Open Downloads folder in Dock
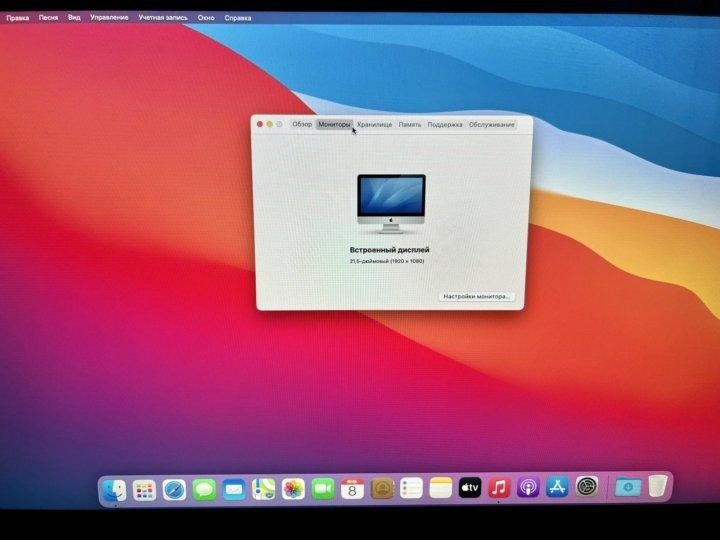The width and height of the screenshot is (720, 540). point(628,486)
